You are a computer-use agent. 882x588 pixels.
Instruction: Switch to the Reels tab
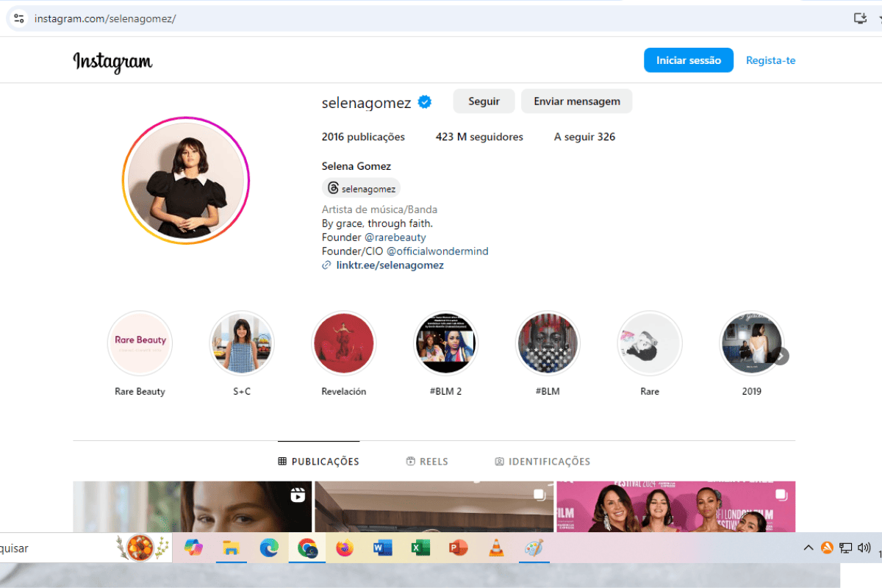point(427,462)
